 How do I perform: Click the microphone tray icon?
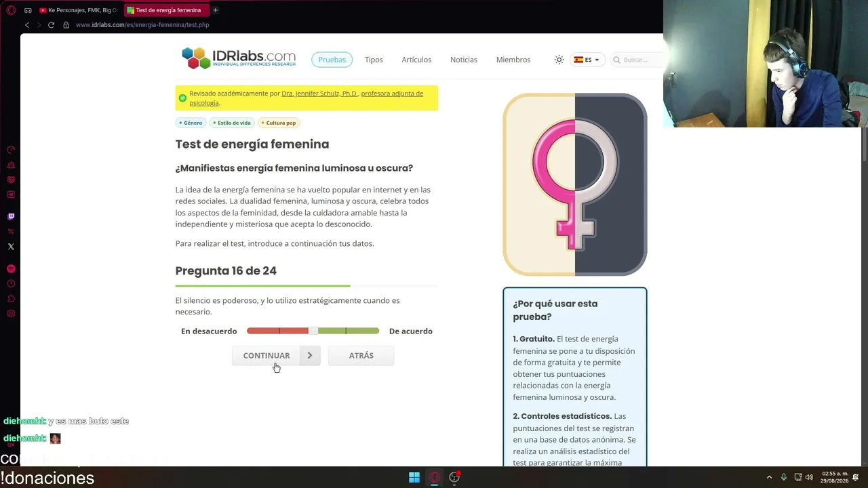pyautogui.click(x=783, y=477)
